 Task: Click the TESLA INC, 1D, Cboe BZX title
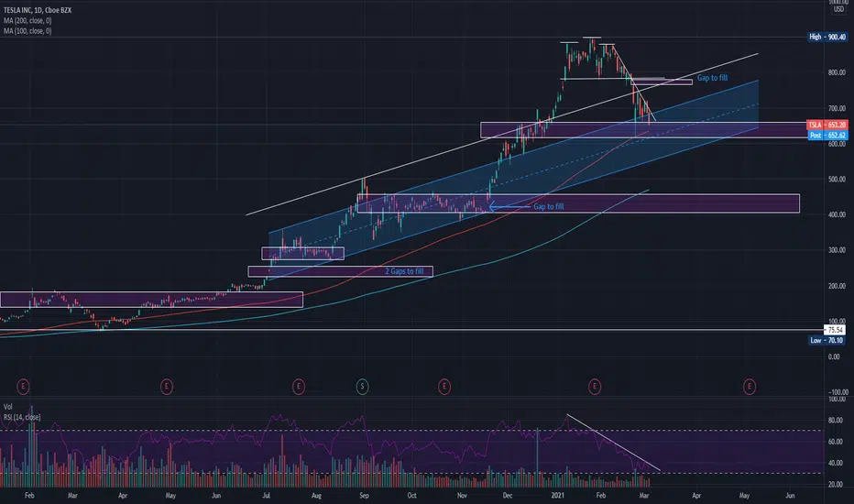[38, 10]
